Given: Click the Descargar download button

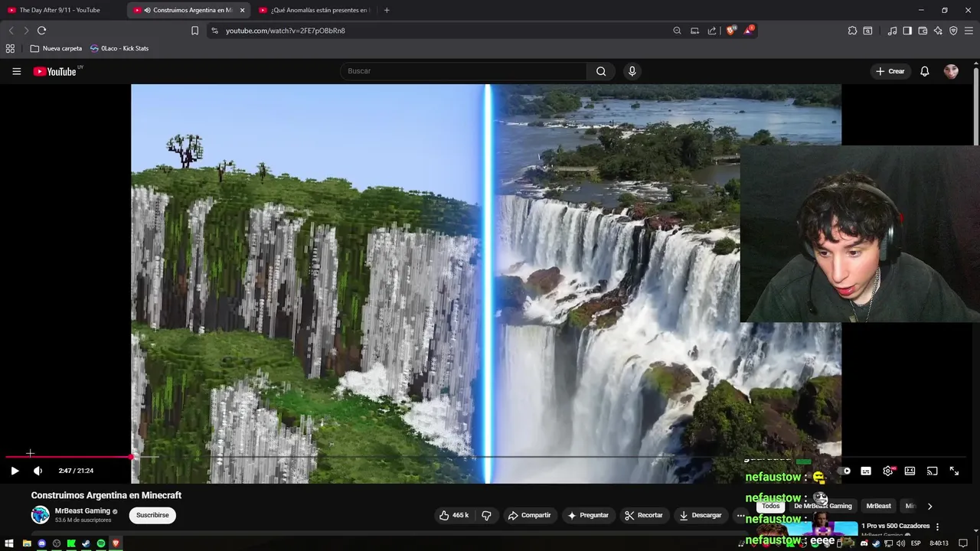Looking at the screenshot, I should 700,515.
